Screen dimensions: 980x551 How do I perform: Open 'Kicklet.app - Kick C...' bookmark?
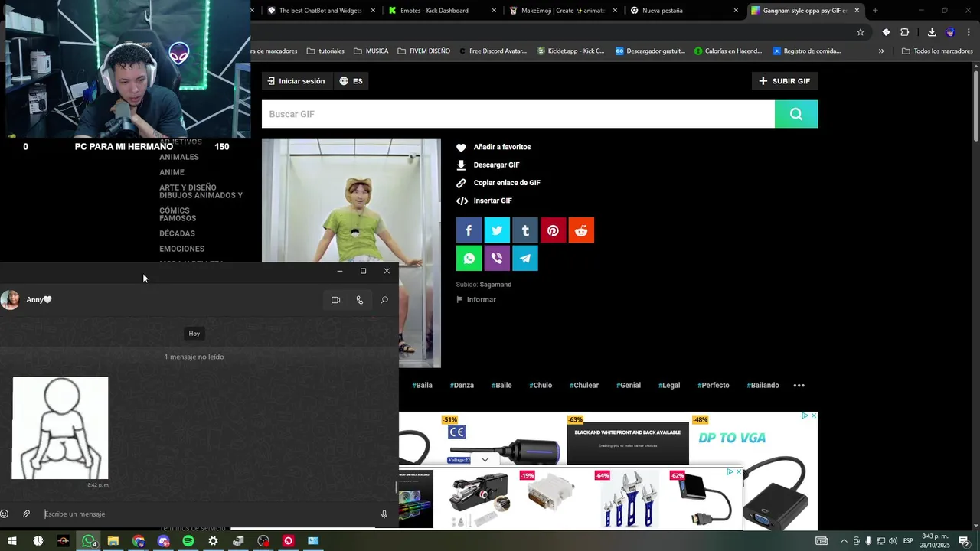coord(570,51)
